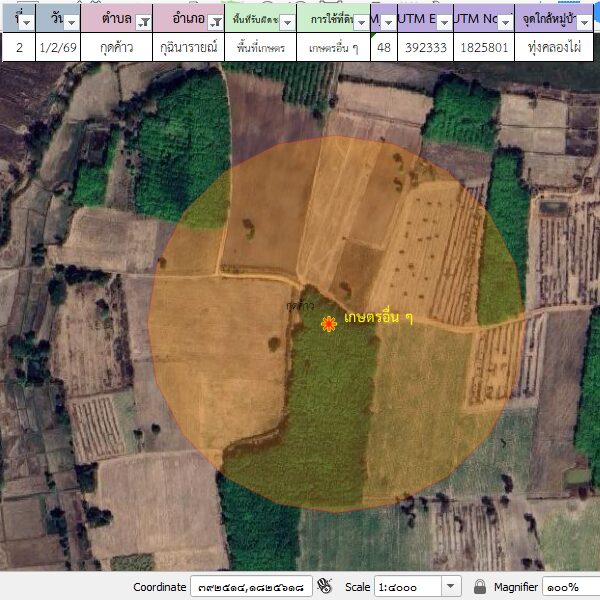Click the mouse-extents icon beside Coordinate field
This screenshot has height=600, width=600.
tap(324, 586)
